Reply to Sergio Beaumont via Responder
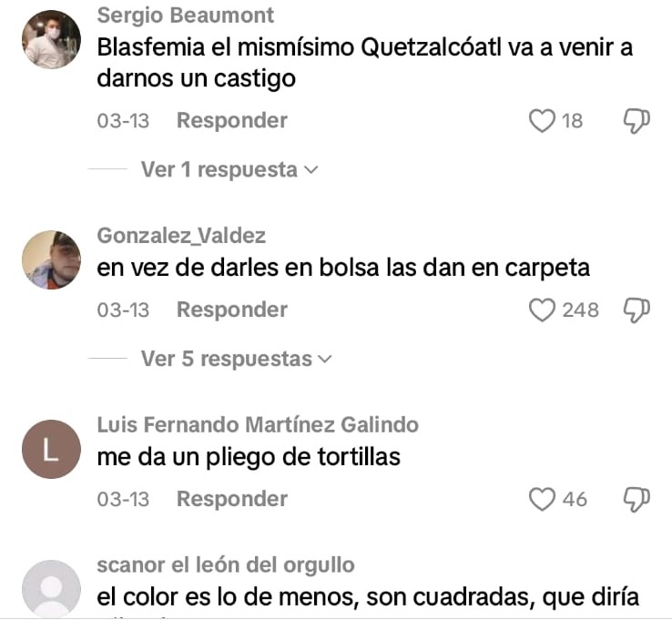 [x=232, y=120]
